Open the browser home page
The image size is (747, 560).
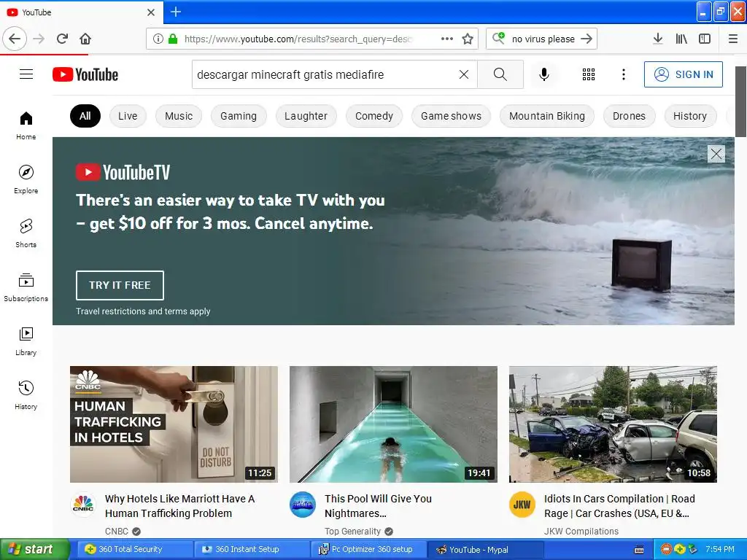coord(85,39)
